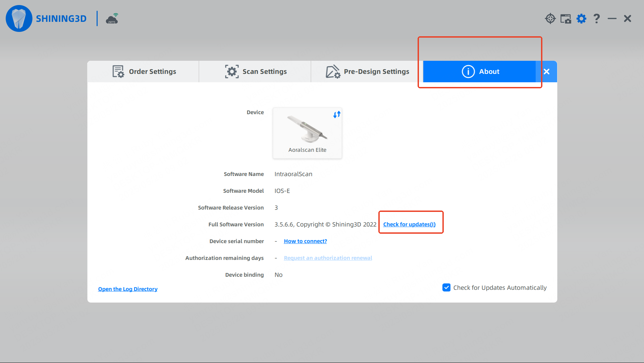Select the Aoralscan Elite device thumbnail
This screenshot has width=644, height=363.
pyautogui.click(x=307, y=133)
